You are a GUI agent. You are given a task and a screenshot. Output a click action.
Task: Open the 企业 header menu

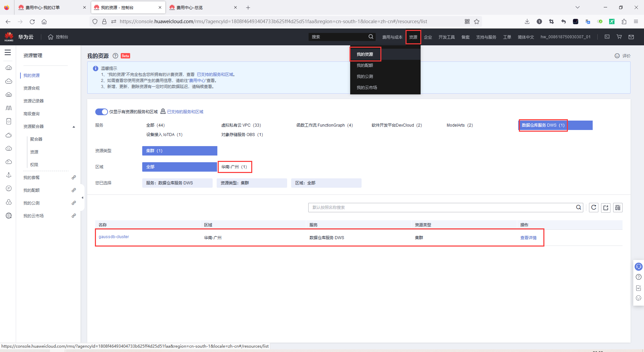tap(428, 37)
